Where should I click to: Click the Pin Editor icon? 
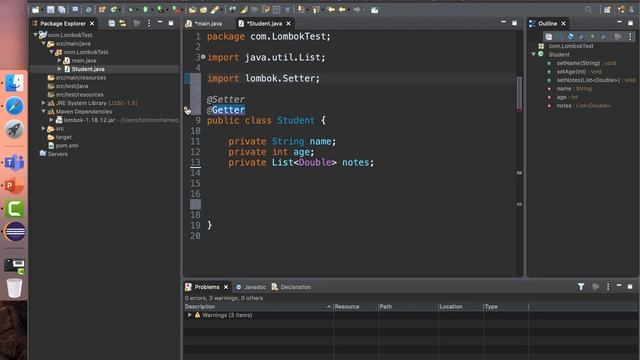pos(374,9)
